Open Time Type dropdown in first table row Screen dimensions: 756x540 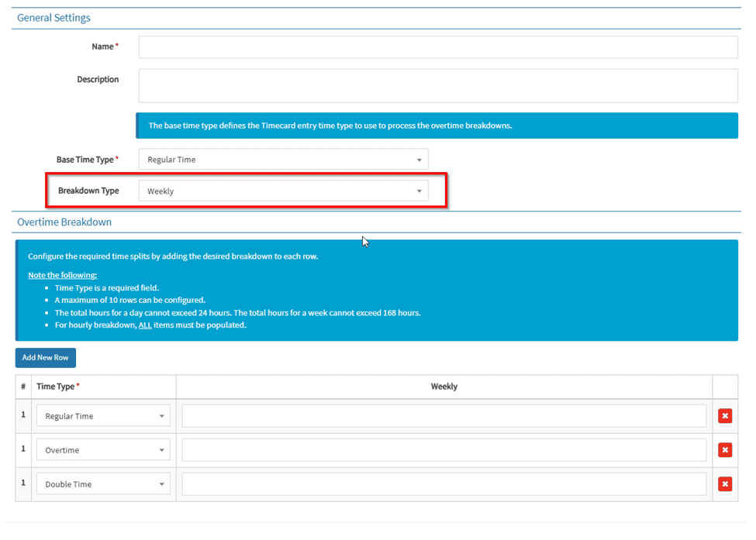(x=103, y=416)
